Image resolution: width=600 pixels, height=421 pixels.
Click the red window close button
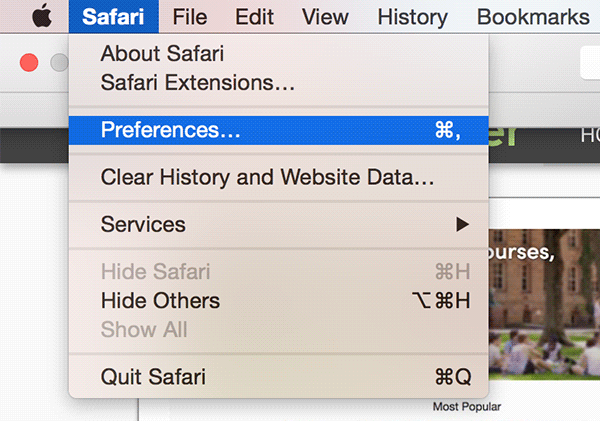[28, 62]
